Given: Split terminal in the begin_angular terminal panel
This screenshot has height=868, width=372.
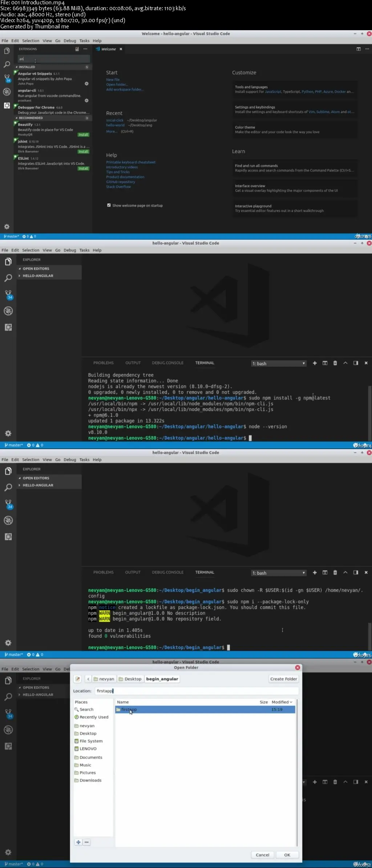Looking at the screenshot, I should tap(325, 572).
